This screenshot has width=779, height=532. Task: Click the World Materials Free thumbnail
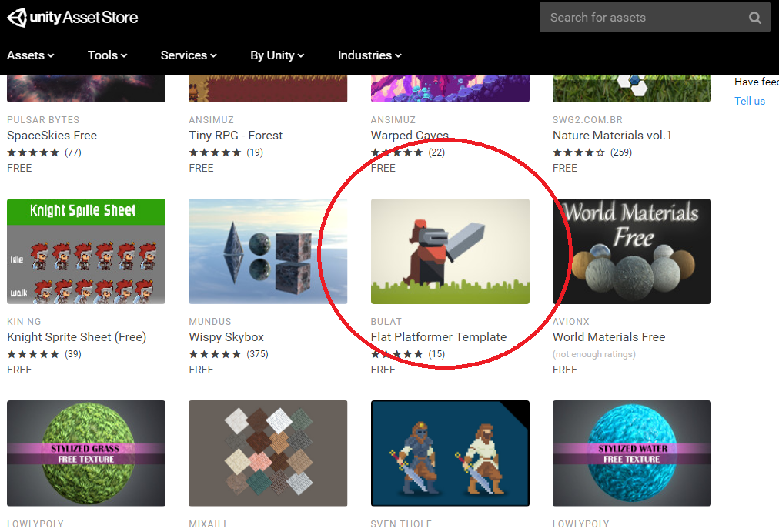(x=632, y=251)
